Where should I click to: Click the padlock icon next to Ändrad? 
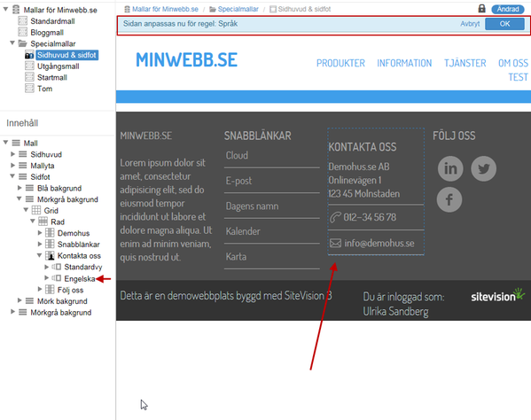click(x=481, y=9)
